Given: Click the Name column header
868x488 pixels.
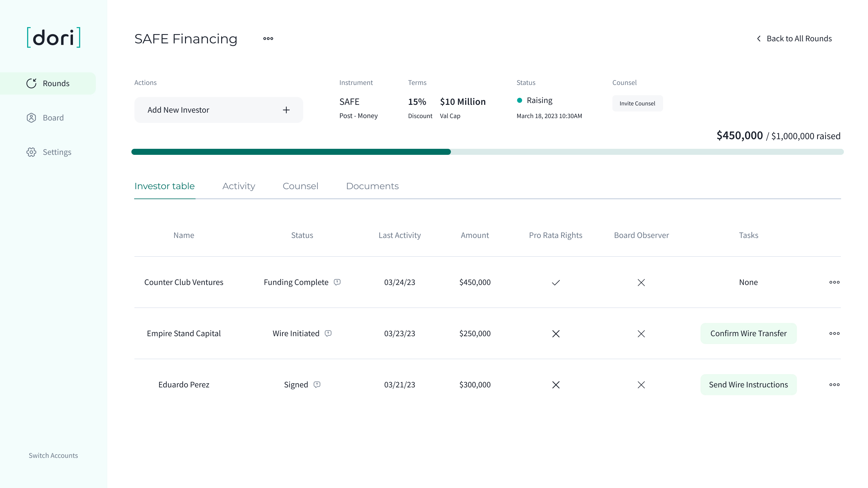Looking at the screenshot, I should pos(184,235).
